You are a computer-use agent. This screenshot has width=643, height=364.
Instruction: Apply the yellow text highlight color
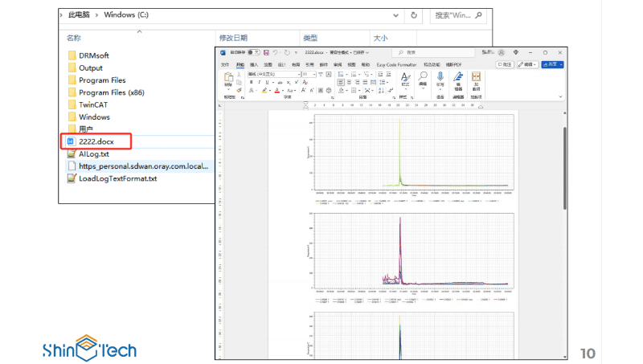click(x=264, y=90)
